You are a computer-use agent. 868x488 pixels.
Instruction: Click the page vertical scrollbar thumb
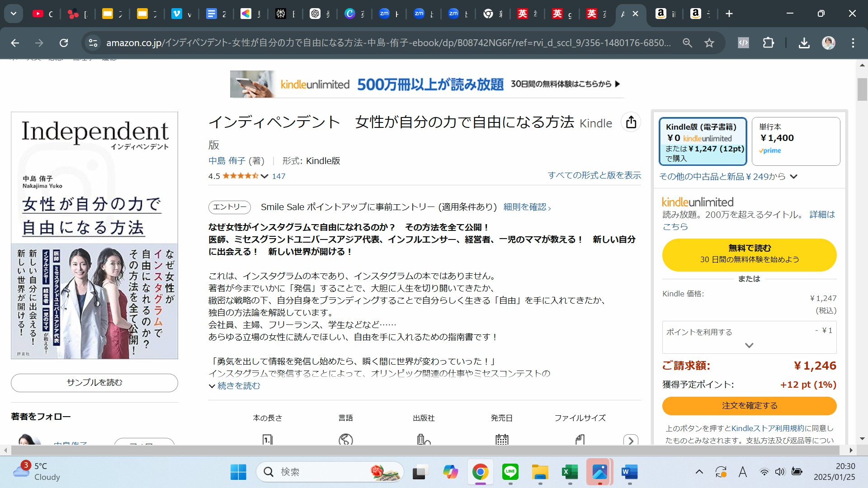coord(862,89)
